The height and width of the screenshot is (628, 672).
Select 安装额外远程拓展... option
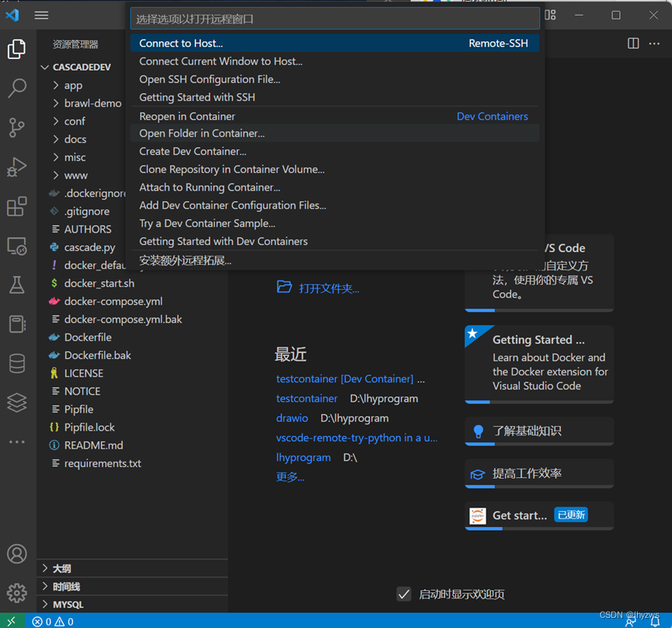335,260
